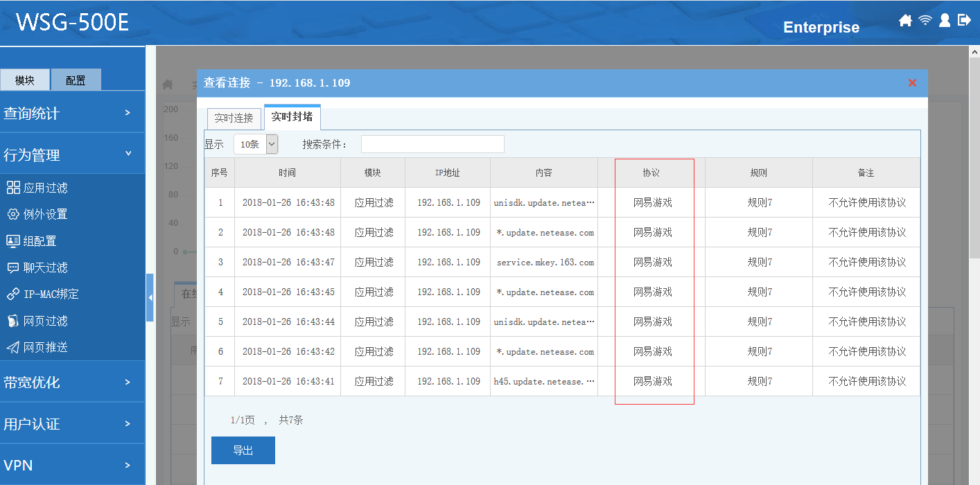Open 组配置 in the sidebar
The height and width of the screenshot is (485, 980).
pos(40,241)
